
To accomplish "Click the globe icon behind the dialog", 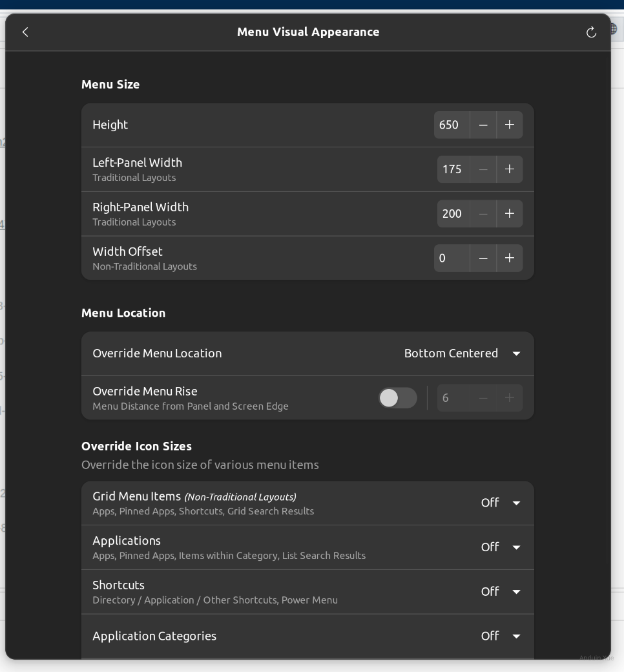I will point(614,29).
